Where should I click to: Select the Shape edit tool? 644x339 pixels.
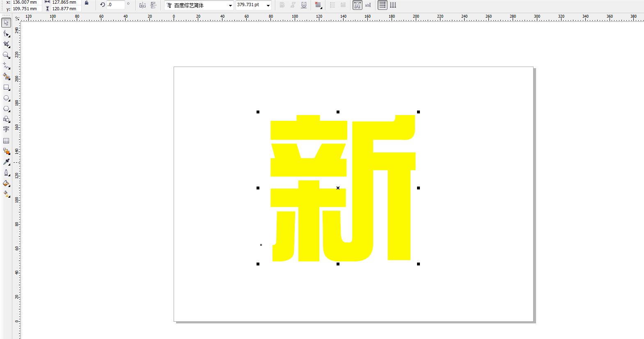pyautogui.click(x=6, y=34)
